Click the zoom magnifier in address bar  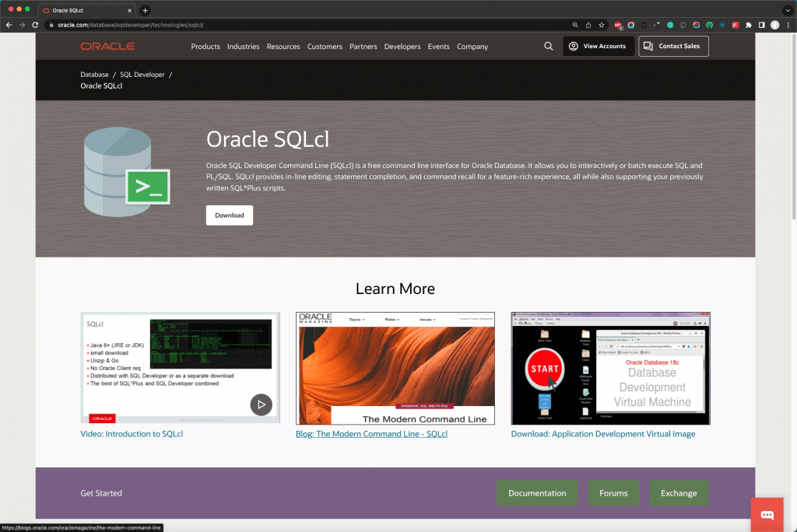575,25
